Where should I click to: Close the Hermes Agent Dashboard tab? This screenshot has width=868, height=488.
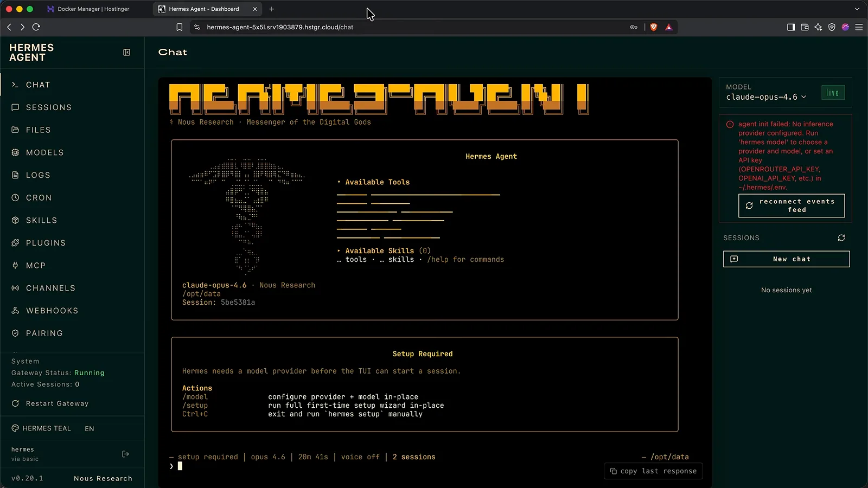255,9
